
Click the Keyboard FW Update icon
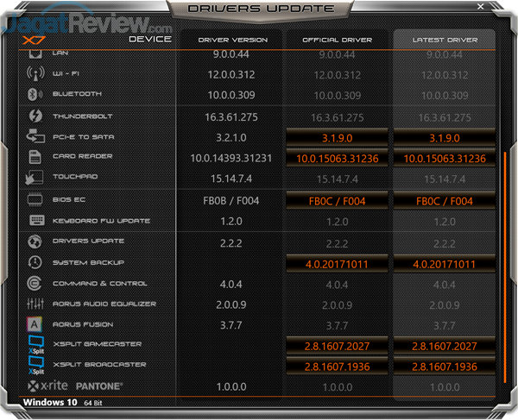coord(35,221)
